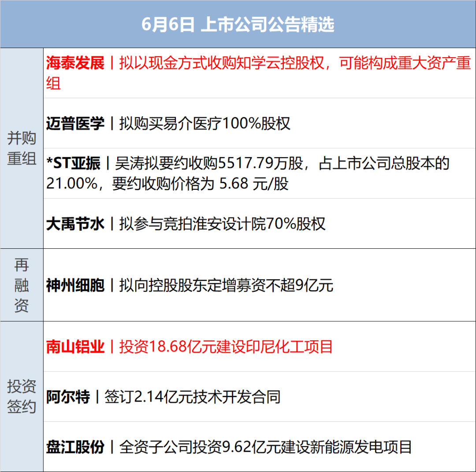This screenshot has width=476, height=472.
Task: Click the 投资9.62亿元 新能源发电项目 text
Action: pos(266,447)
